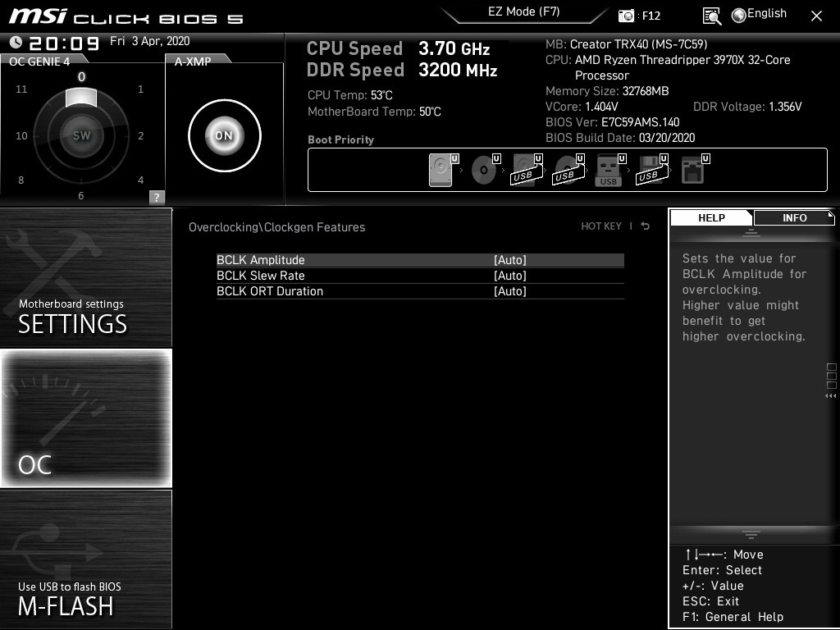Open the SETTINGS motherboard settings panel

[x=85, y=277]
